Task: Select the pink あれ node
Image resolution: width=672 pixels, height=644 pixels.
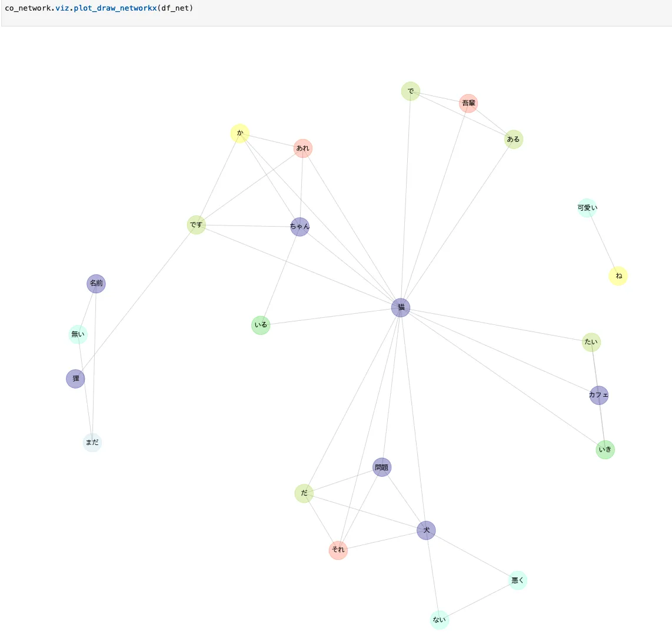Action: (302, 148)
